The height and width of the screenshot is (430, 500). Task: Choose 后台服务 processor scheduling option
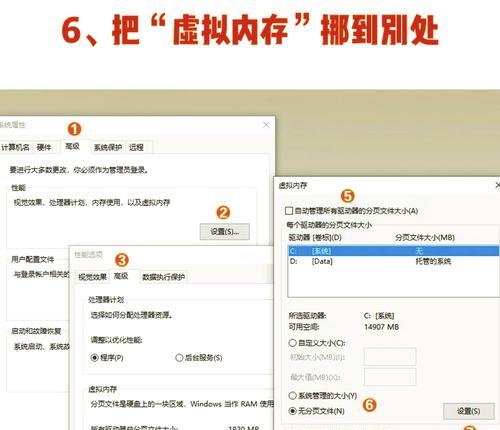tap(179, 358)
